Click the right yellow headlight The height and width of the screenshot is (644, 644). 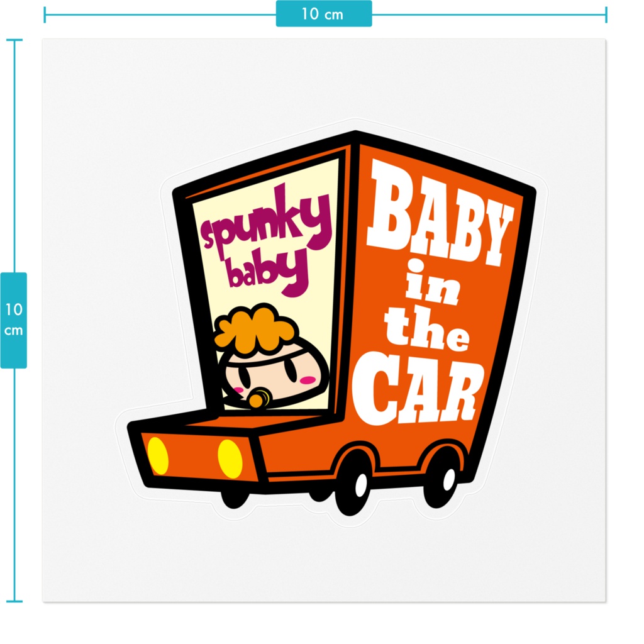(x=231, y=459)
